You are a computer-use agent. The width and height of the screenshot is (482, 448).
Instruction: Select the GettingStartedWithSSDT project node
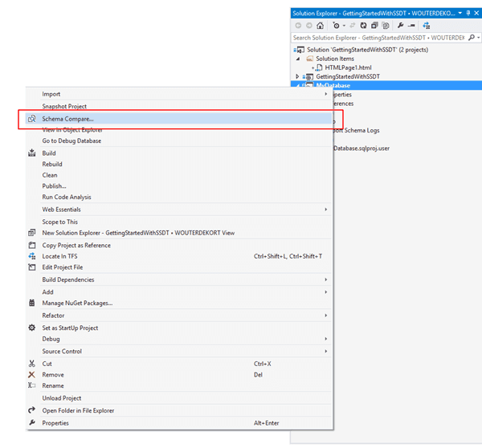pos(348,76)
